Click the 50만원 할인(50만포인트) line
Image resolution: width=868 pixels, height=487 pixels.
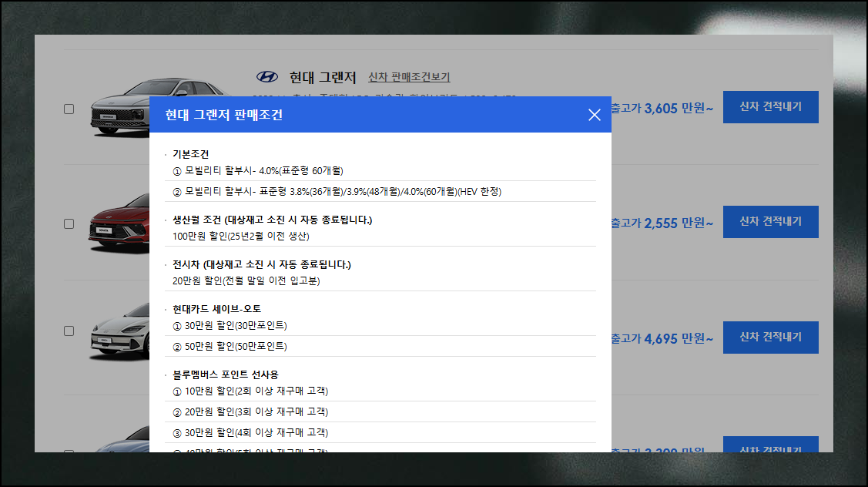(230, 346)
